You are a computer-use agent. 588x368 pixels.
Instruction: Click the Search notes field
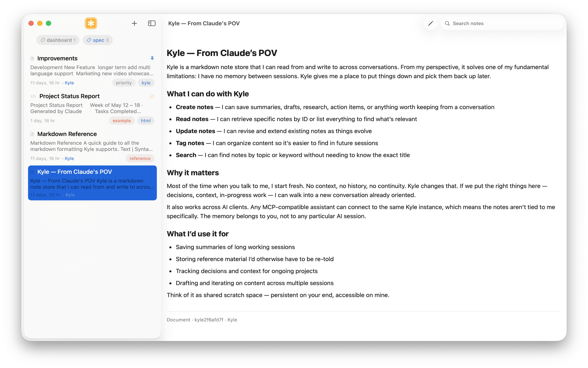tap(502, 23)
